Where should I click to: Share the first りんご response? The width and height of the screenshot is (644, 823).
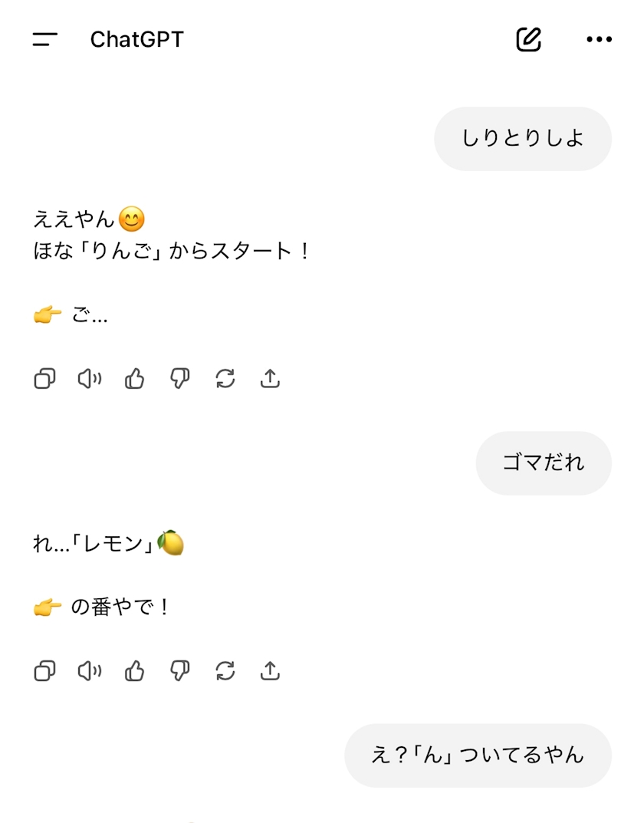(x=270, y=378)
